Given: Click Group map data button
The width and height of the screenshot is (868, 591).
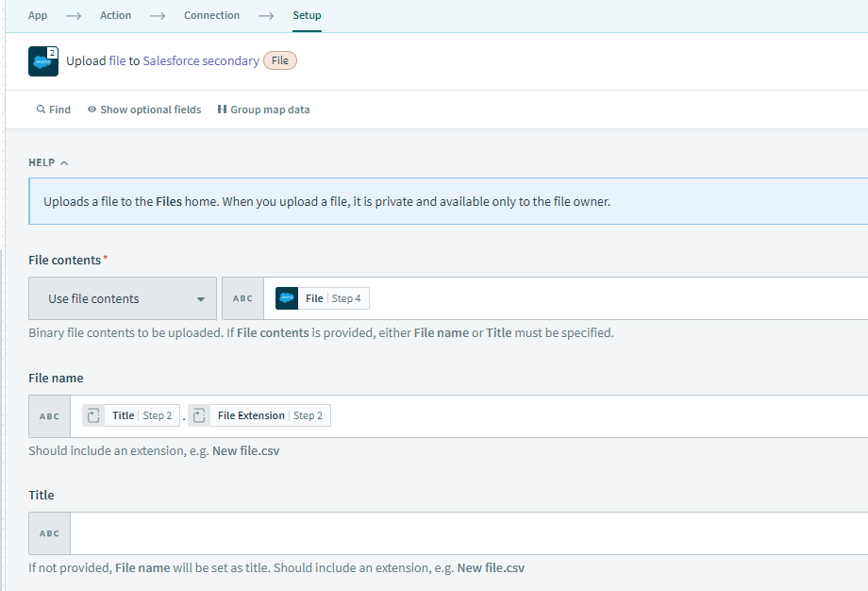Looking at the screenshot, I should click(x=263, y=110).
